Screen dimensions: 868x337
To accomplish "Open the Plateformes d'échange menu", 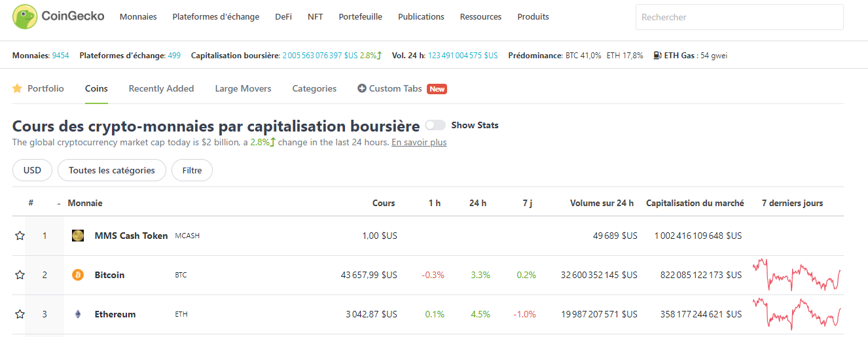I will click(x=216, y=17).
